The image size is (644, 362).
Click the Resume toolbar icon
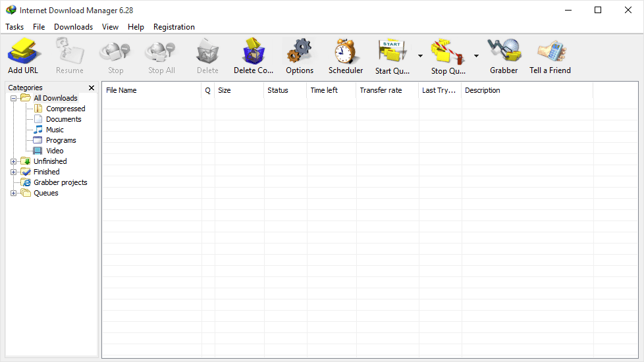70,51
